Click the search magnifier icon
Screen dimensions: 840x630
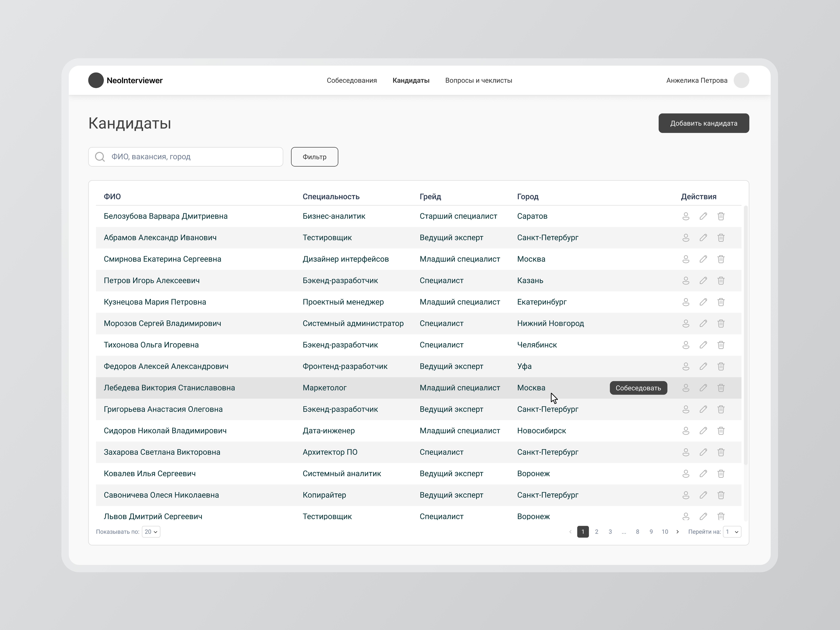click(x=100, y=157)
